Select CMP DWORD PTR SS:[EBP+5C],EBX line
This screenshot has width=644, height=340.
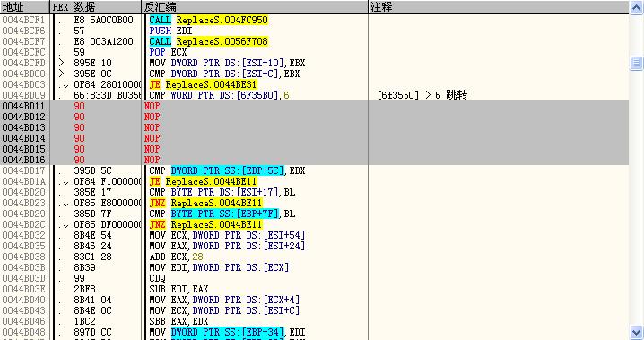pos(227,170)
